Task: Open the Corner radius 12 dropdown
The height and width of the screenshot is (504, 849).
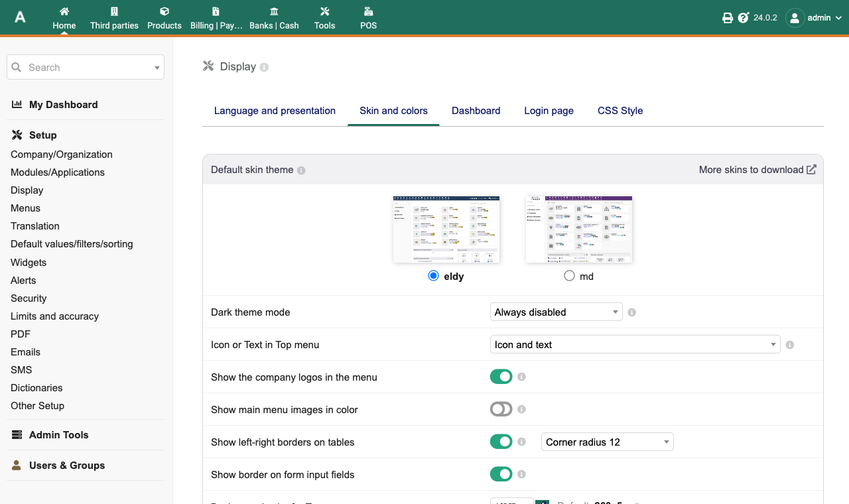Action: [x=608, y=442]
